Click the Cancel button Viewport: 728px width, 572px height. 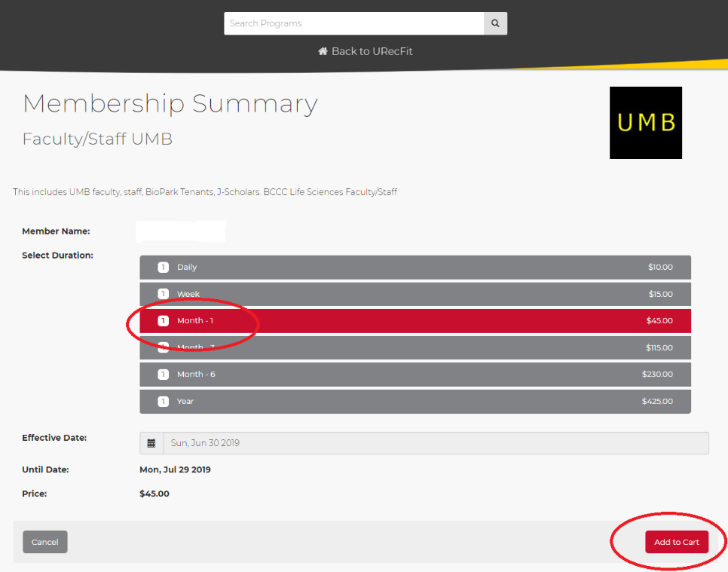coord(45,542)
